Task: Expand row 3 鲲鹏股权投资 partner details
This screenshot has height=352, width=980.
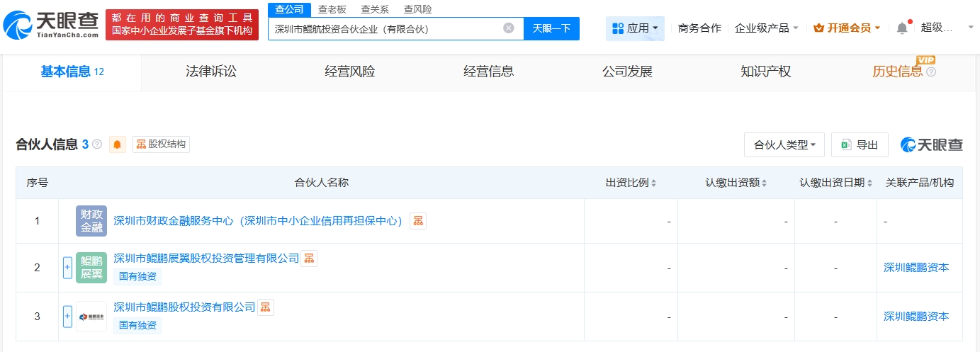Action: pyautogui.click(x=68, y=317)
